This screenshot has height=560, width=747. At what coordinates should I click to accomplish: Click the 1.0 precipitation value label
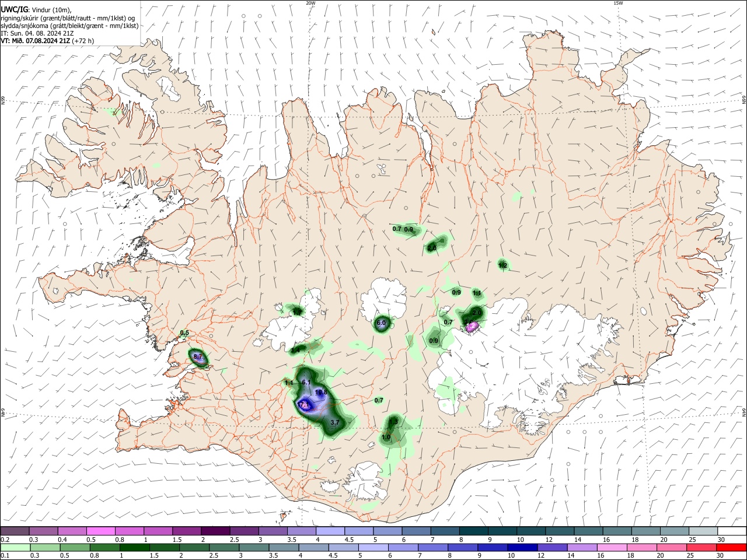click(x=386, y=437)
